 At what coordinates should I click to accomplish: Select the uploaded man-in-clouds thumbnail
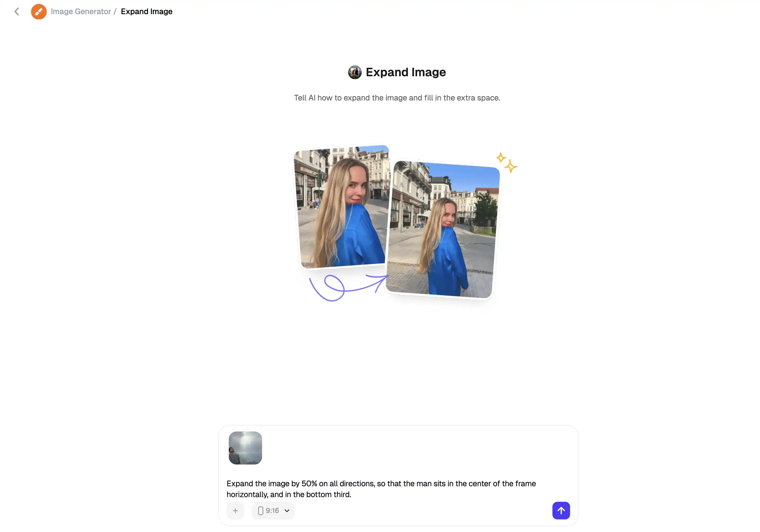(x=245, y=448)
